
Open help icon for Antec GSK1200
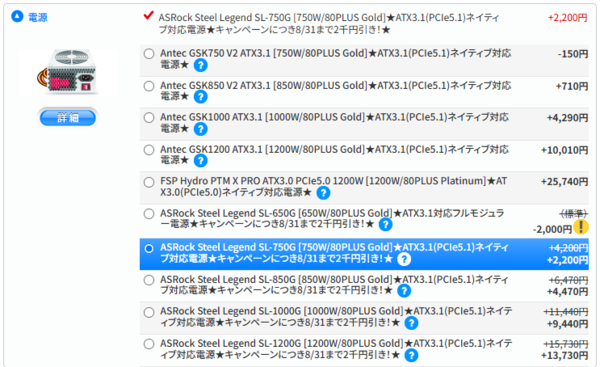pos(201,161)
